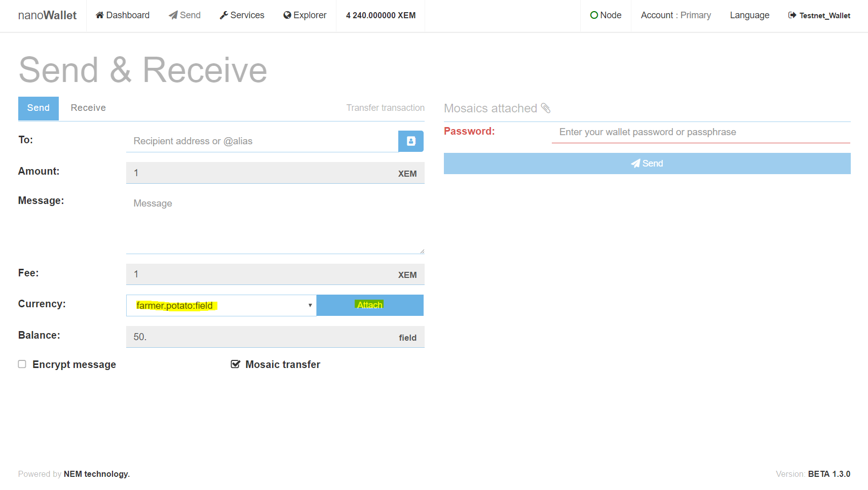
Task: Click the nanoWallet logo
Action: 47,15
